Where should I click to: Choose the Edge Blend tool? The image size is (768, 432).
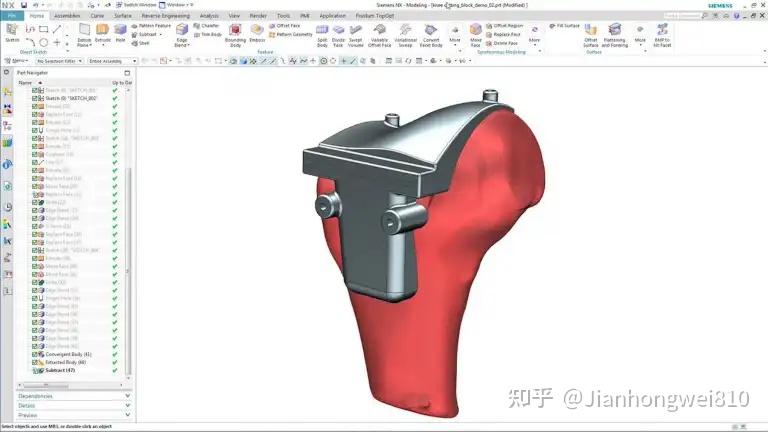182,35
